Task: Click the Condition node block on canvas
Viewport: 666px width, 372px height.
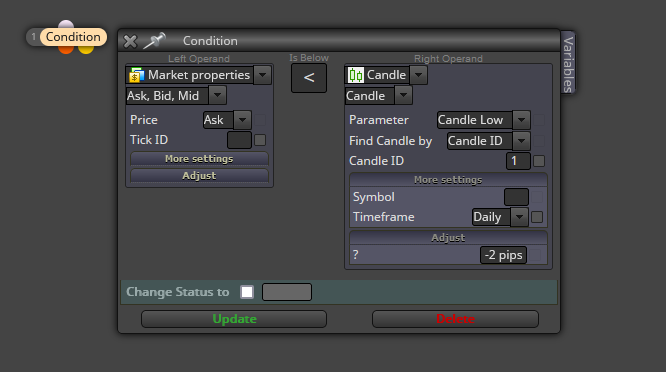Action: [73, 37]
